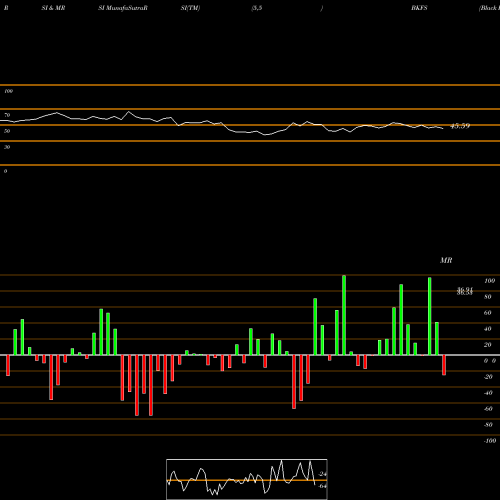Click the MR chart title label
Viewport: 500px width, 500px height.
pyautogui.click(x=446, y=260)
